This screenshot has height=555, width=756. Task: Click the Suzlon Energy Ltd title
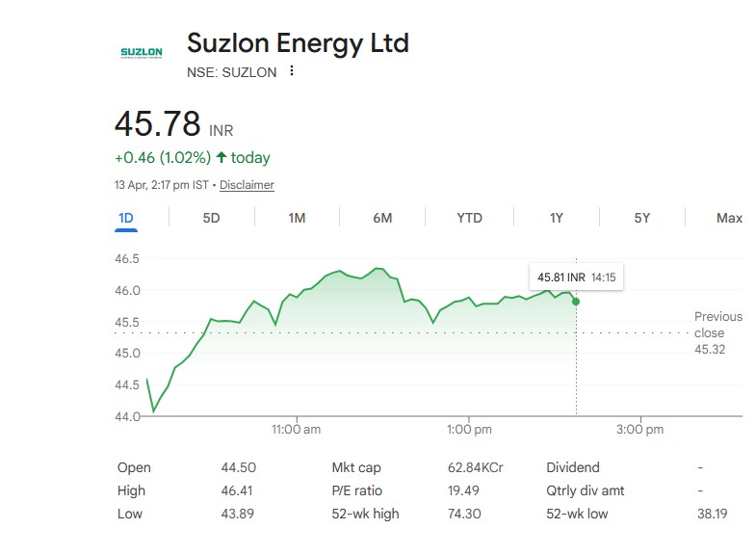[x=298, y=43]
